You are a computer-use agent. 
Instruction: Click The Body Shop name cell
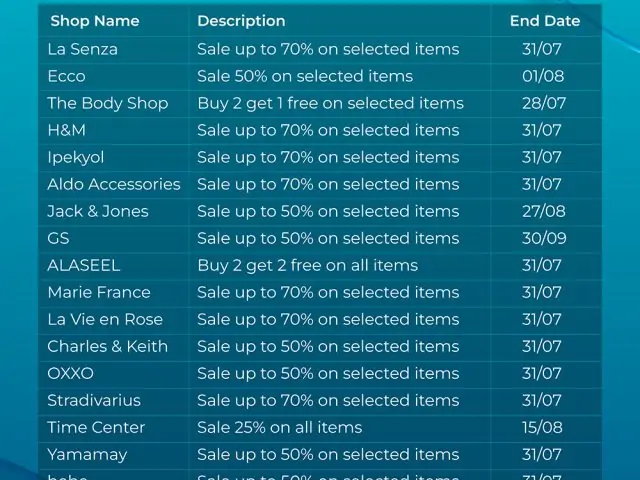coord(108,103)
